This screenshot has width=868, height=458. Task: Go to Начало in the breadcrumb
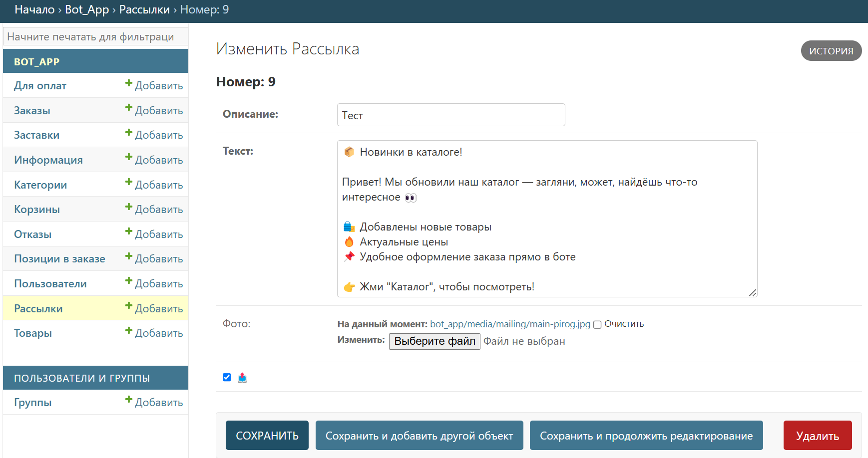pos(34,9)
